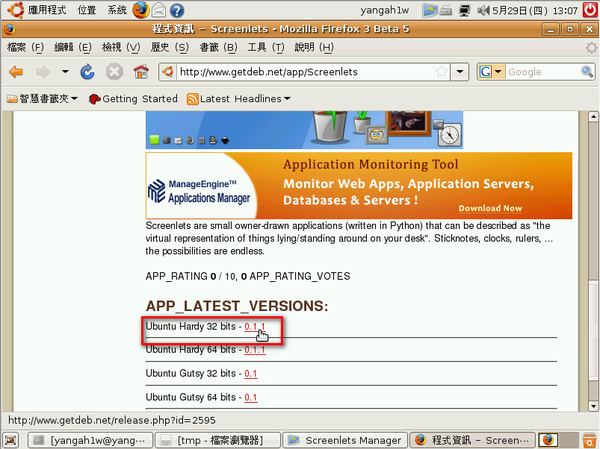This screenshot has height=449, width=600.
Task: Open the 工具 (T) menu
Action: point(266,47)
